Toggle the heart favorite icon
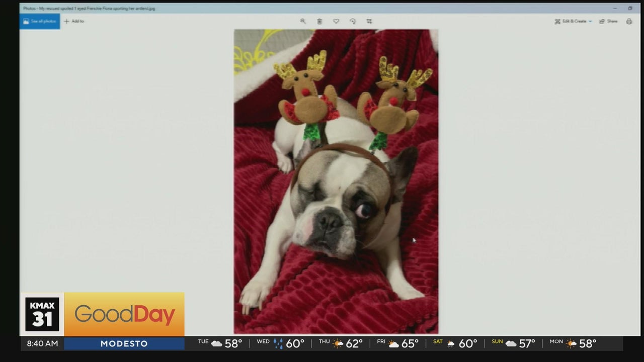 (x=336, y=21)
